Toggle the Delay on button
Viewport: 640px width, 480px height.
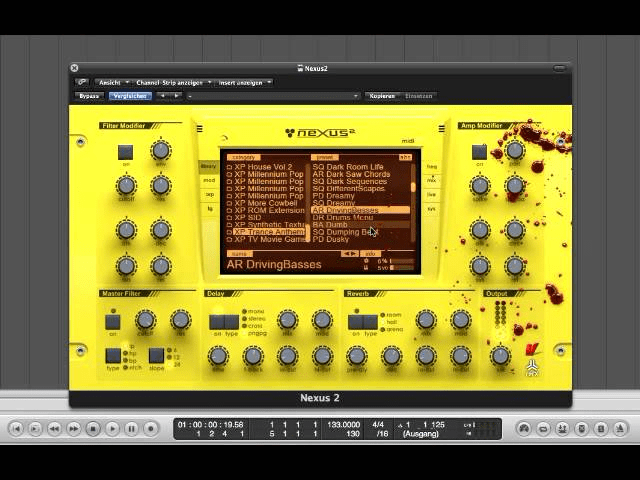pyautogui.click(x=216, y=322)
